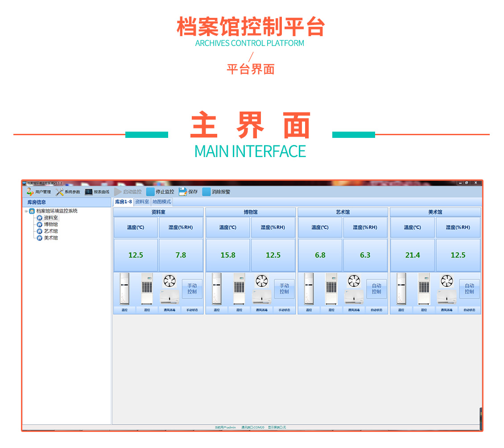Switch to the 地图模式 tab
Screen dimensions: 504x448
coord(161,202)
